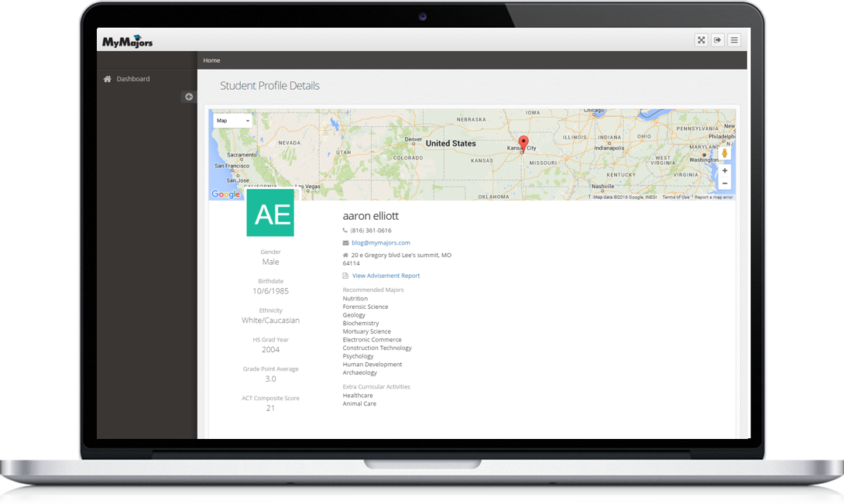
Task: Click the AE avatar thumbnail
Action: 270,213
